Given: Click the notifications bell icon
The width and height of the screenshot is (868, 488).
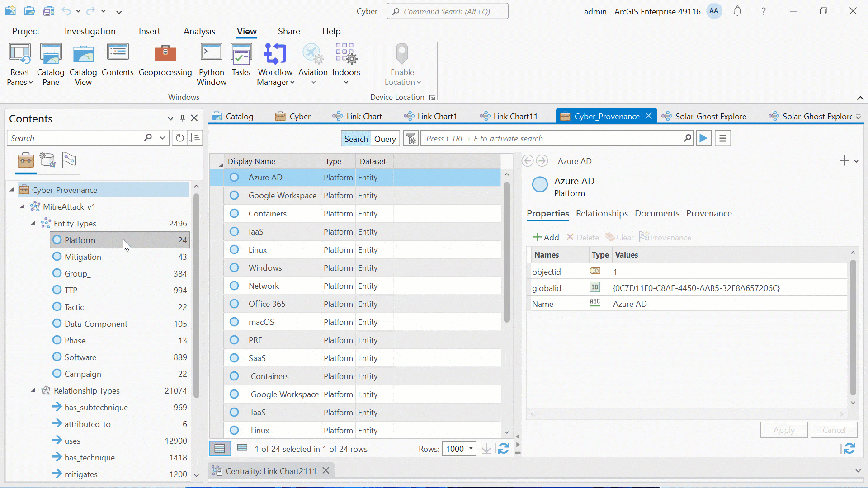Looking at the screenshot, I should (x=737, y=11).
